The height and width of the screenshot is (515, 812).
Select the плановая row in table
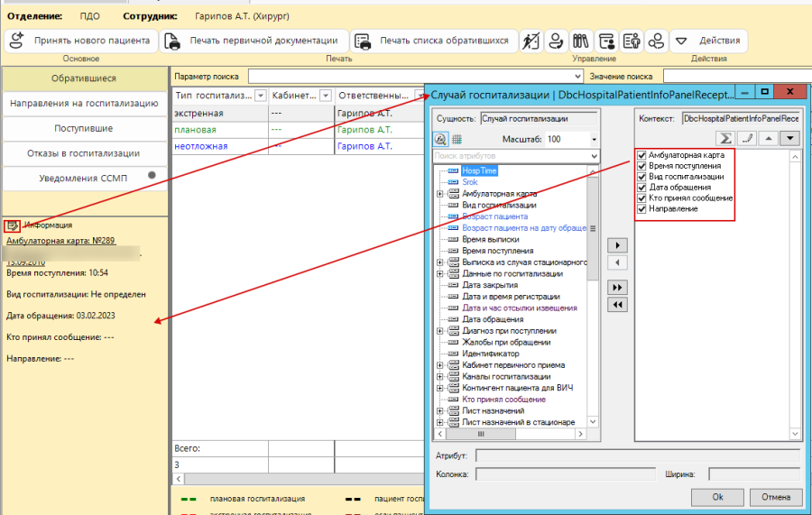pyautogui.click(x=298, y=130)
